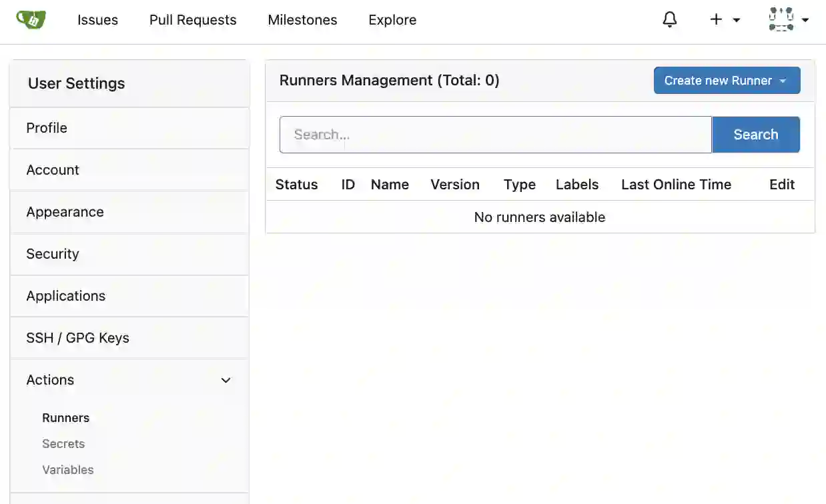Image resolution: width=826 pixels, height=504 pixels.
Task: Open Milestones in top navigation
Action: (x=302, y=20)
